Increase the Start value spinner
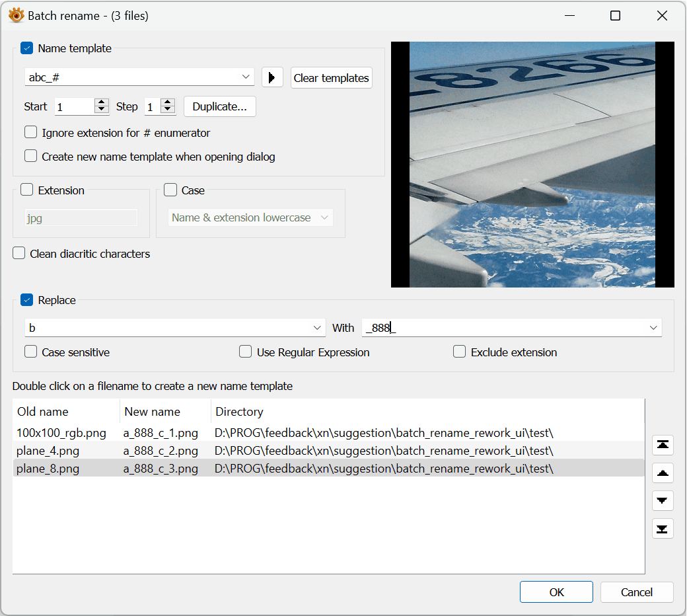 click(101, 102)
